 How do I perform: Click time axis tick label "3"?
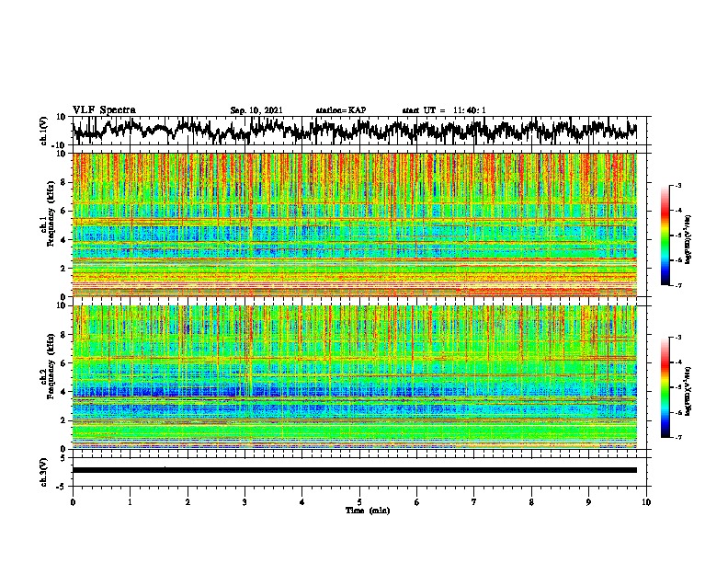(x=245, y=502)
